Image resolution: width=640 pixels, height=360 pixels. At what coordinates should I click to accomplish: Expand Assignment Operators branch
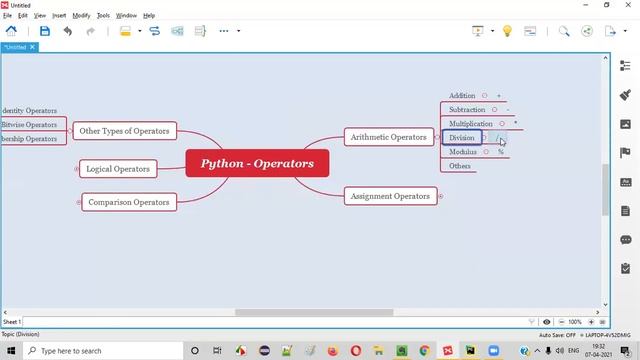(x=441, y=196)
